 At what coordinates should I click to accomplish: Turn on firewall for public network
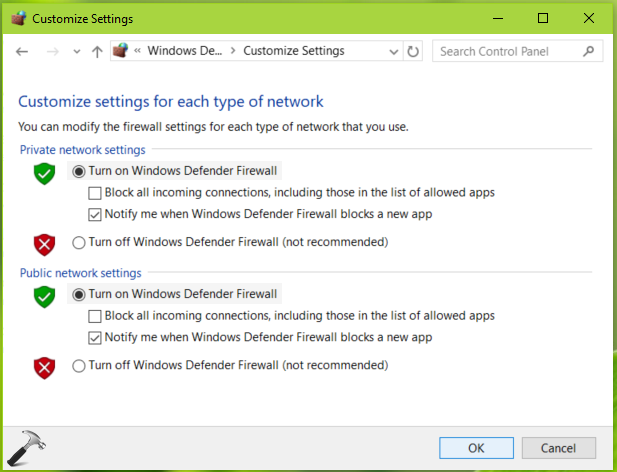[175, 294]
